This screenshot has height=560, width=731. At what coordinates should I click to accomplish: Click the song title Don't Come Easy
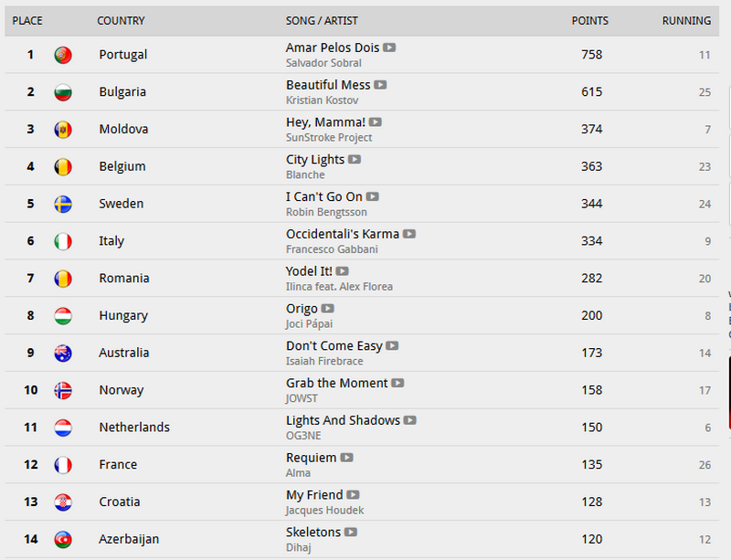(334, 346)
